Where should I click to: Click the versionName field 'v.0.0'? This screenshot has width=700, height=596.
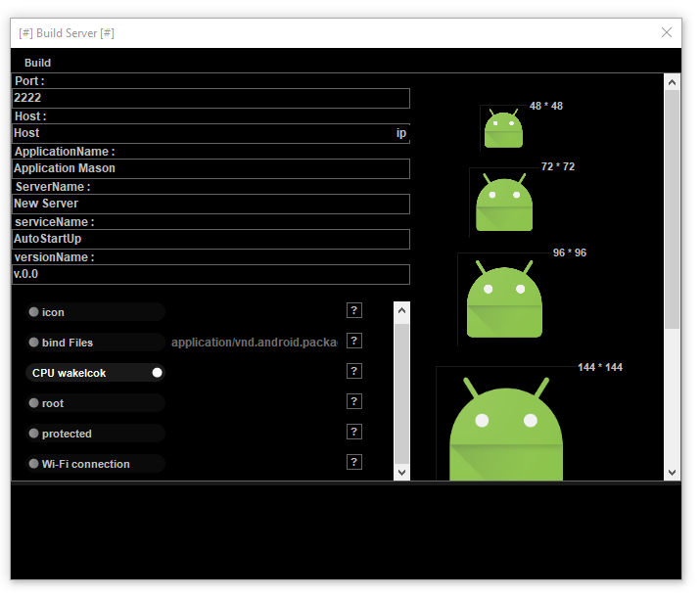[x=210, y=274]
